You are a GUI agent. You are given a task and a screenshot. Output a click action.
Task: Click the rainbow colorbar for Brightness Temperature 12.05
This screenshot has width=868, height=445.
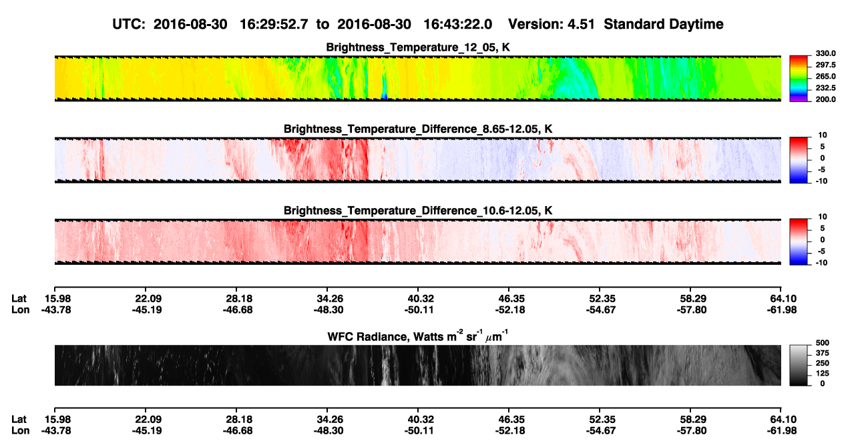[x=799, y=79]
